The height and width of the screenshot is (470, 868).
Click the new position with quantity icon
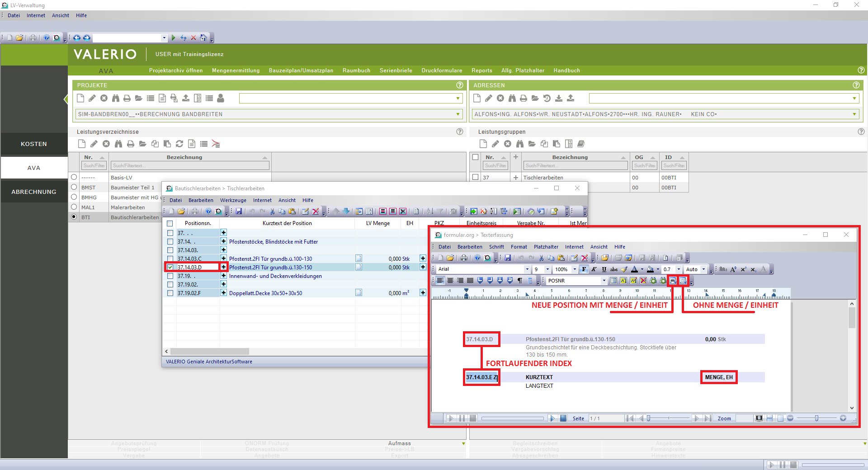[x=673, y=281]
